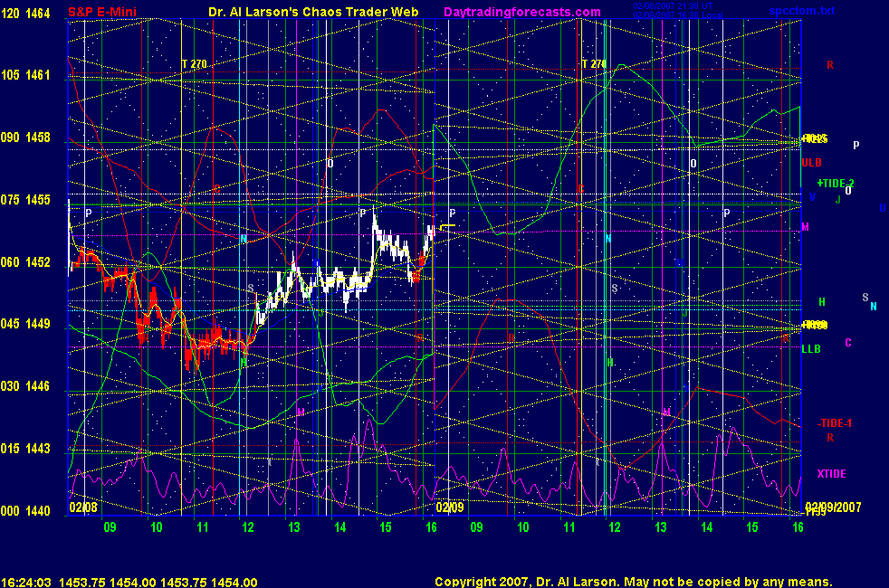This screenshot has width=889, height=588.
Task: Select the magenta "XTIDE" curve label
Action: 831,474
